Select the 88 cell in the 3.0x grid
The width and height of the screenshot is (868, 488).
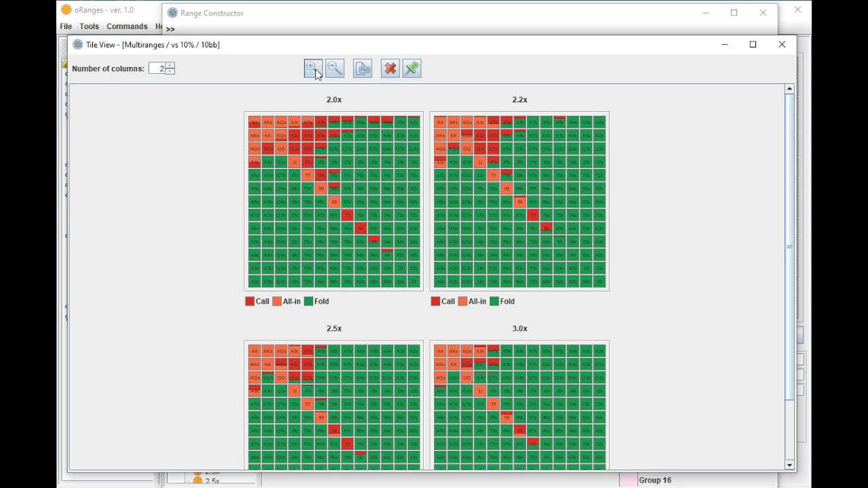point(520,430)
